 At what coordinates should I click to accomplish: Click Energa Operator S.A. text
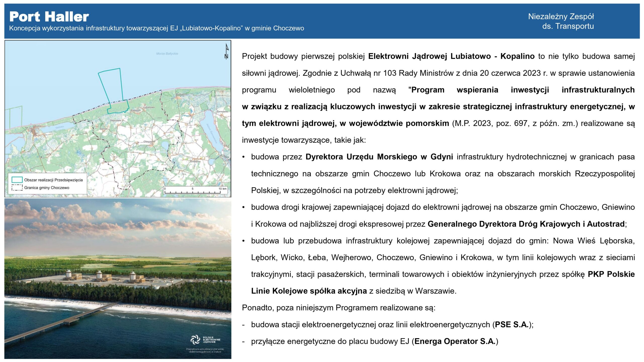point(455,341)
